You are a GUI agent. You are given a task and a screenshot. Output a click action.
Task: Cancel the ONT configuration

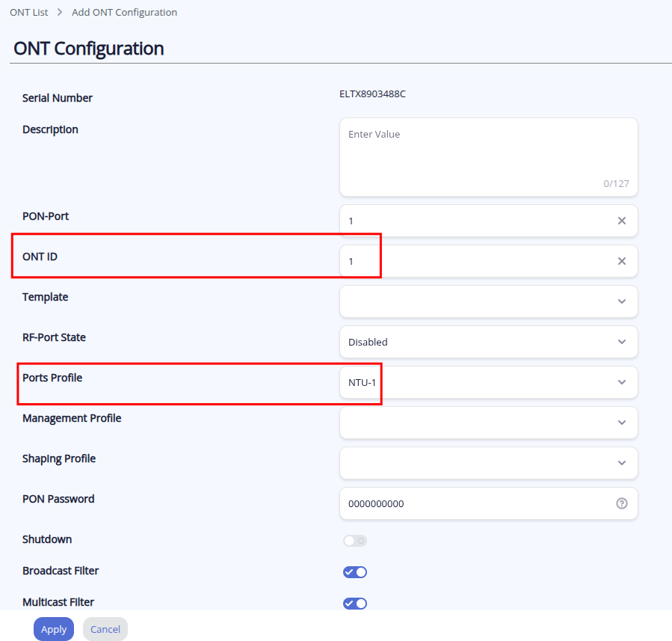coord(105,629)
